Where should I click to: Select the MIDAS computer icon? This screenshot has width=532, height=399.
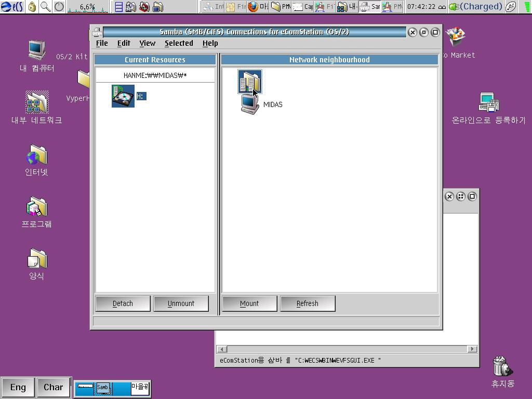250,104
